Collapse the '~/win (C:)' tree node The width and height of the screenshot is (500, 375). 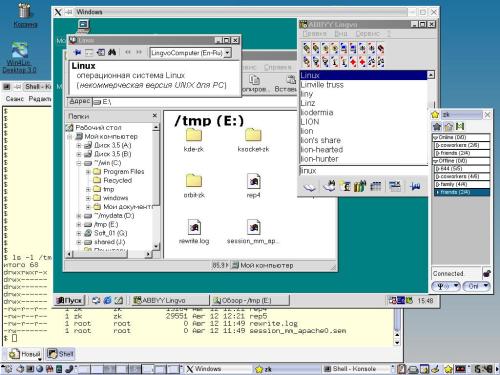79,163
